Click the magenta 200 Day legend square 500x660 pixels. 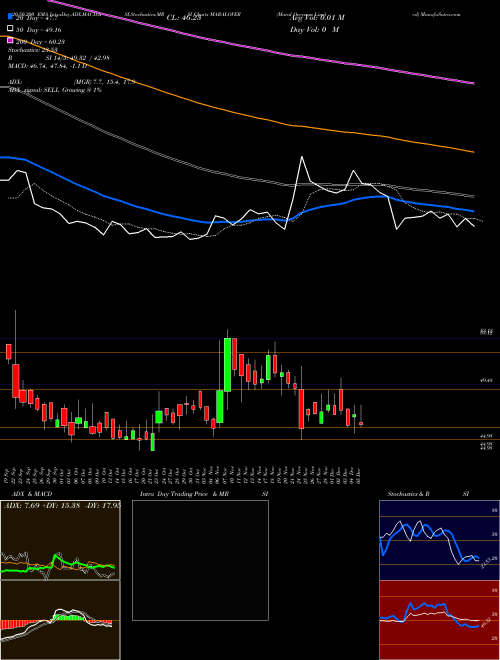pyautogui.click(x=11, y=41)
